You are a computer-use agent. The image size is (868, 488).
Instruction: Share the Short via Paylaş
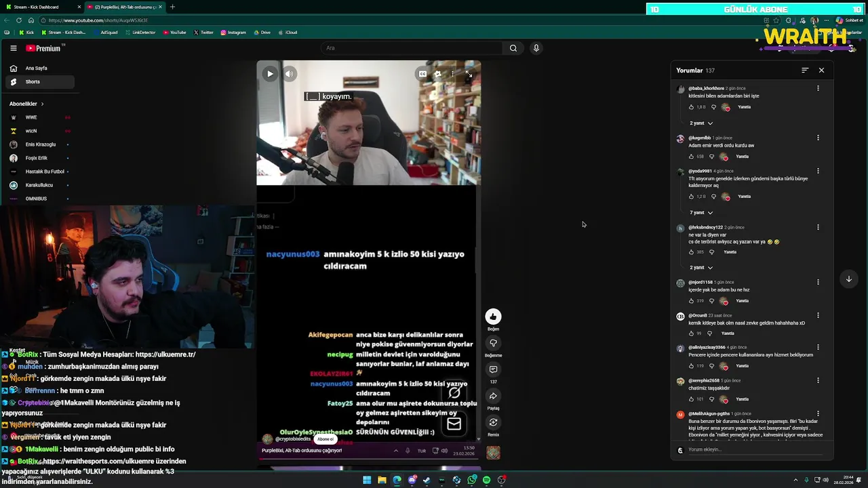tap(493, 396)
